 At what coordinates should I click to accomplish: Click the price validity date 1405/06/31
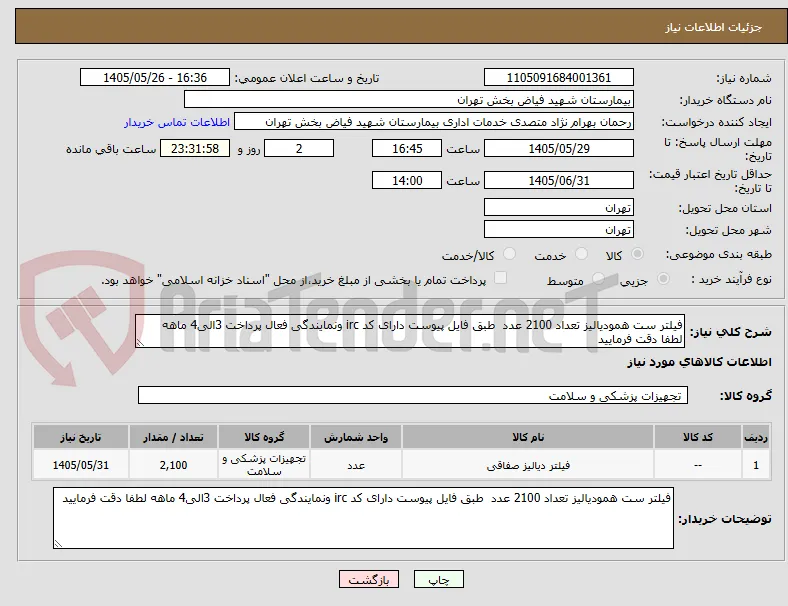click(558, 180)
